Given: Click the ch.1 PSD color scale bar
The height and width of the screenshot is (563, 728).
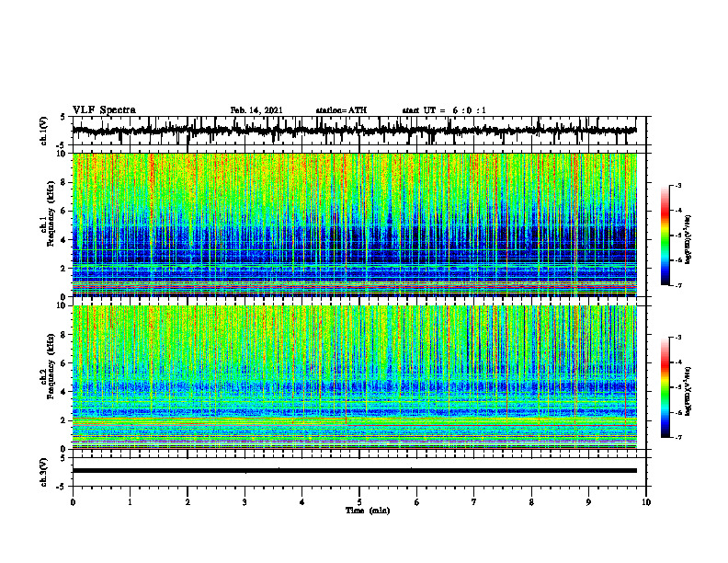Looking at the screenshot, I should coord(665,236).
